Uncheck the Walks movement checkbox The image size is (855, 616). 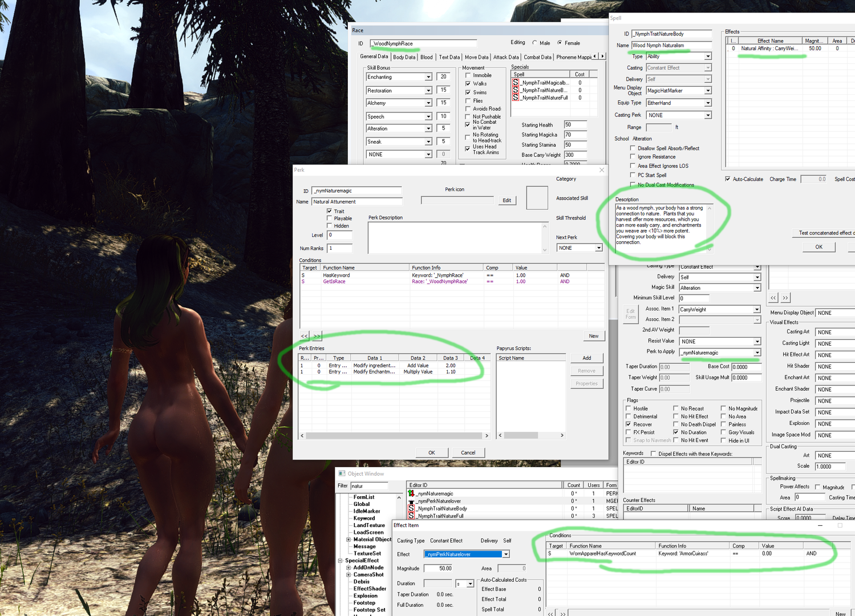point(468,84)
